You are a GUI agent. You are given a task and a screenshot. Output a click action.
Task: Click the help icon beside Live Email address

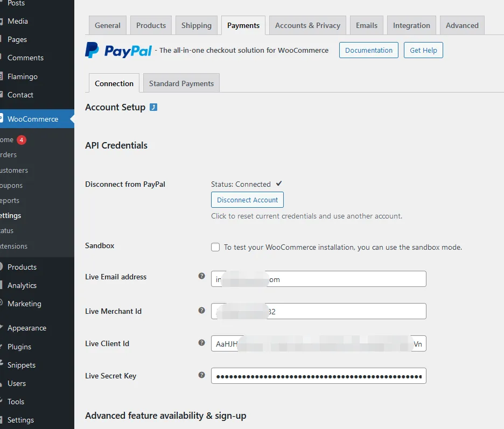tap(202, 276)
